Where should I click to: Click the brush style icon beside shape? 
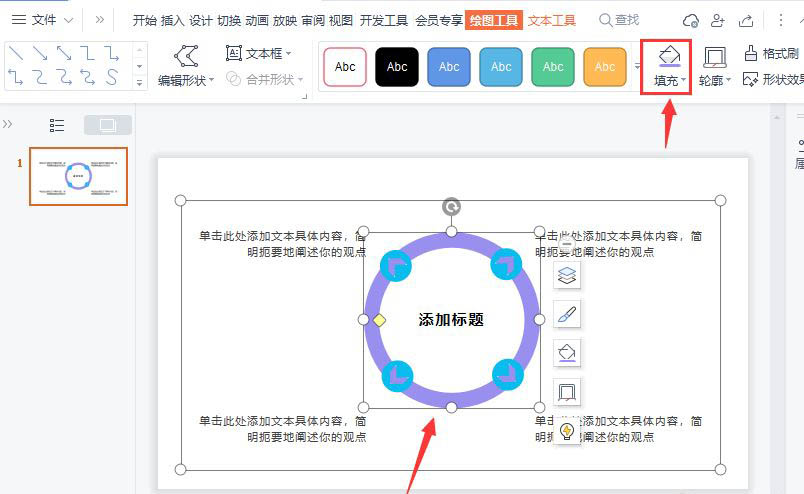pos(567,314)
